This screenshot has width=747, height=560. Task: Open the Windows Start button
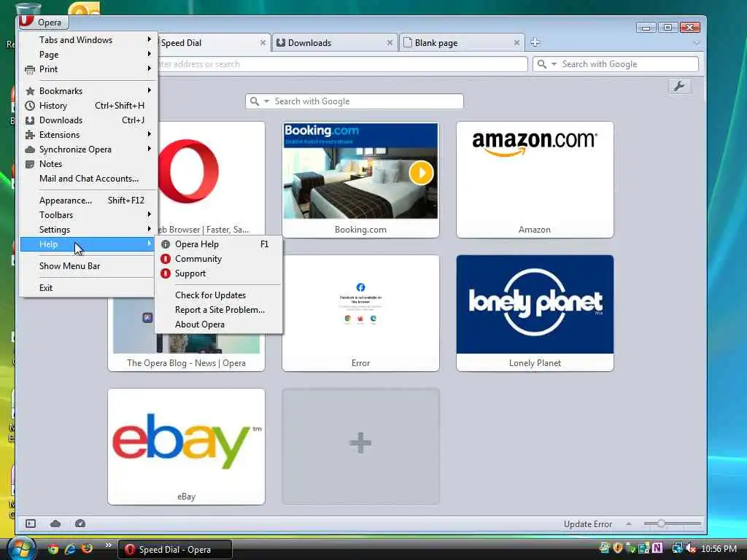click(21, 548)
